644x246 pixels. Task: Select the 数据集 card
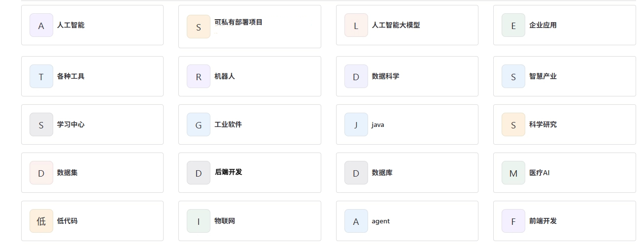point(92,173)
